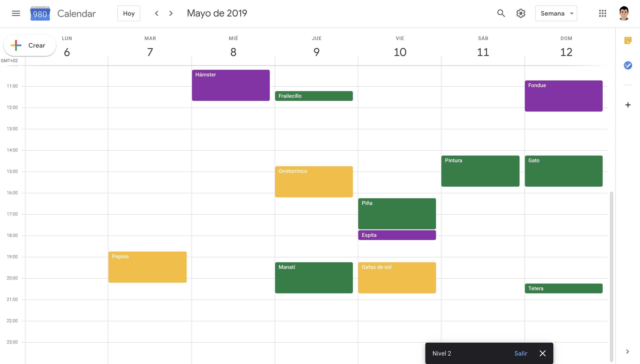Click the Hoy button

pos(129,13)
